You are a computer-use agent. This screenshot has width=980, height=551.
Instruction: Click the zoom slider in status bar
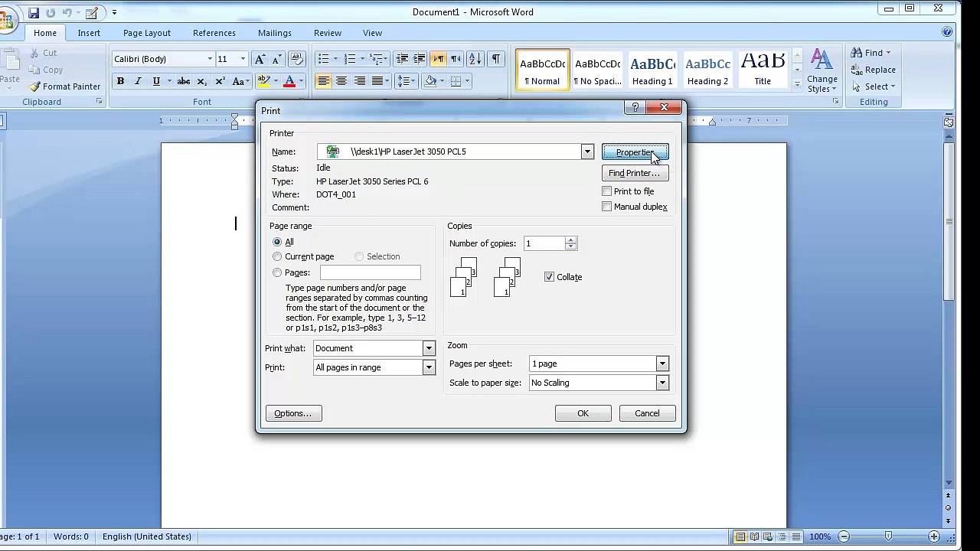click(x=888, y=536)
